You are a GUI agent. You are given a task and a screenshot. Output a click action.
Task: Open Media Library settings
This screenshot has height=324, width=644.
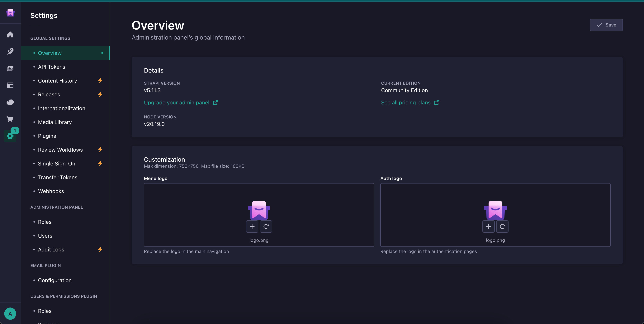65,122
